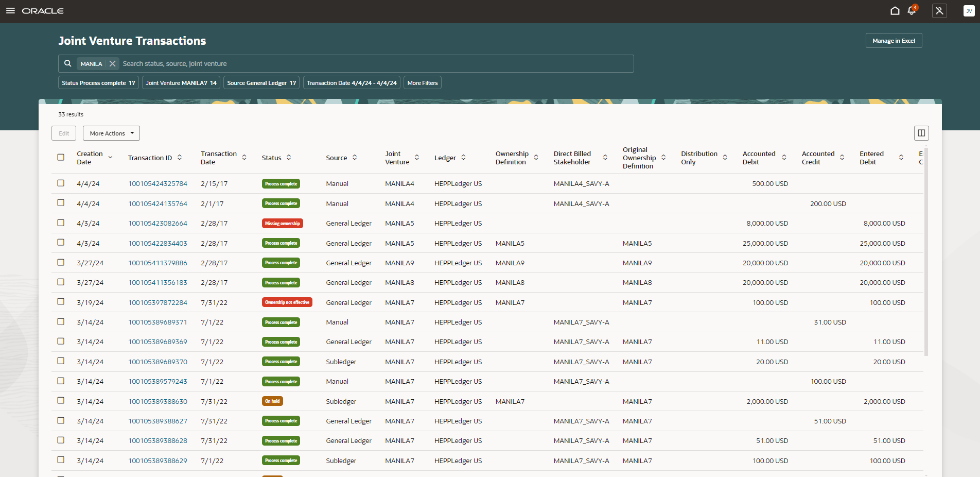Open transaction 100105424325784 link
The image size is (980, 477).
coord(157,183)
